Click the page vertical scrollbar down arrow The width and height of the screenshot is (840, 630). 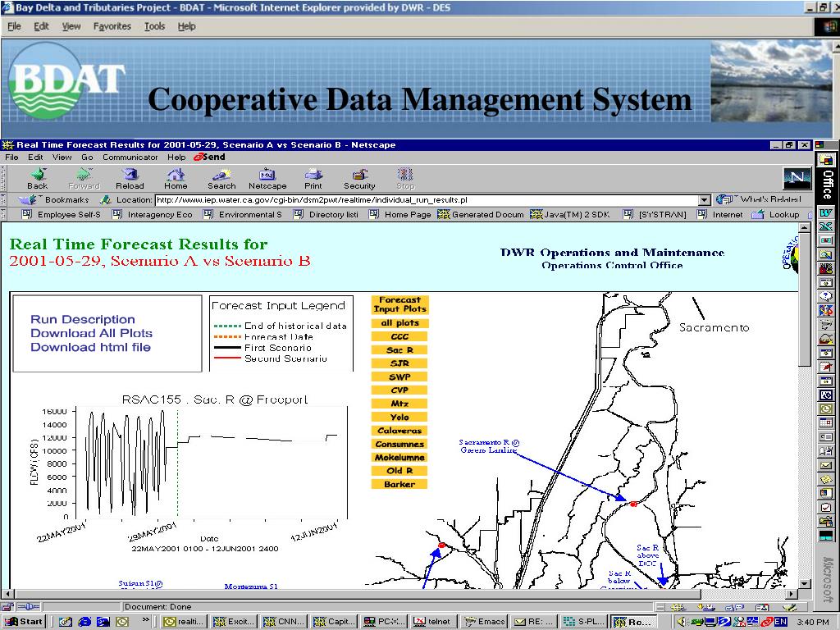pyautogui.click(x=804, y=583)
